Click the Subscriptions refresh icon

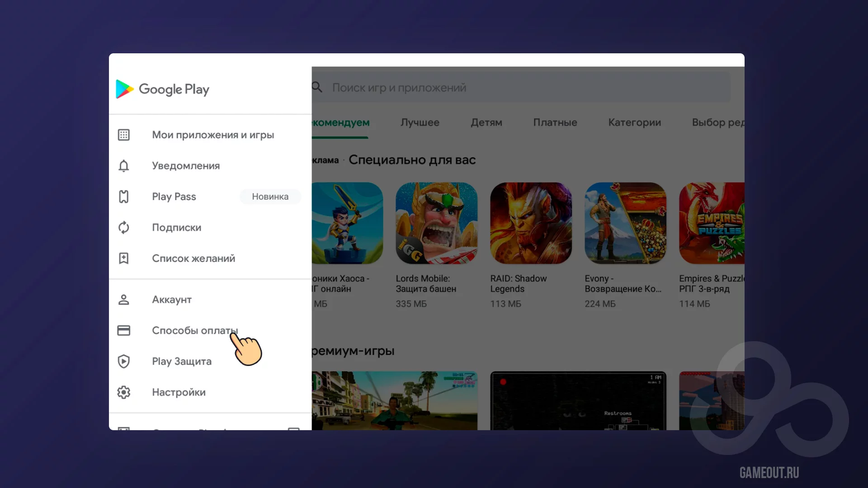123,227
